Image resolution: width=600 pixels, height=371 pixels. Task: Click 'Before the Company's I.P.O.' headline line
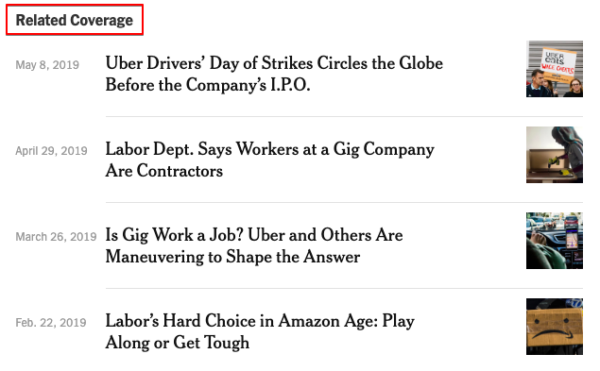point(208,85)
